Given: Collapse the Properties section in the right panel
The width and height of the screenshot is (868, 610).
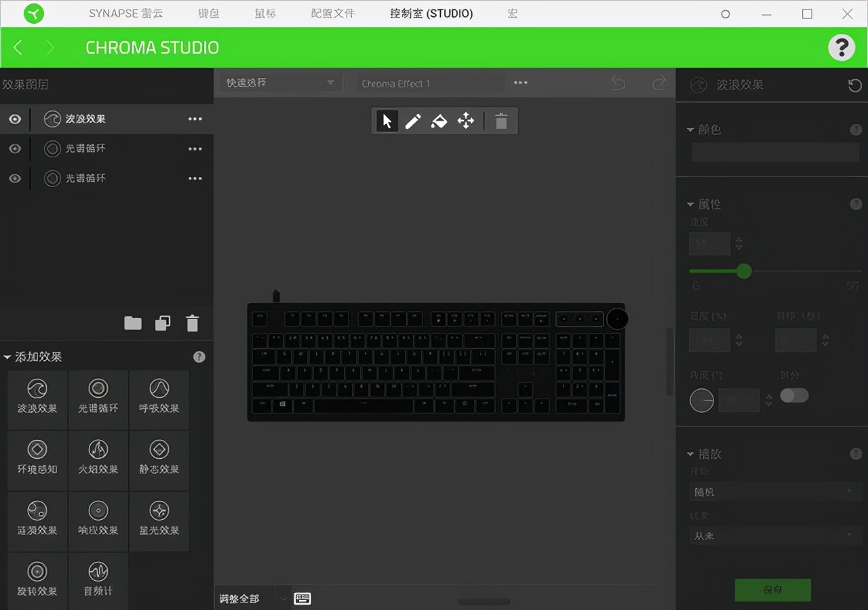Looking at the screenshot, I should [690, 204].
